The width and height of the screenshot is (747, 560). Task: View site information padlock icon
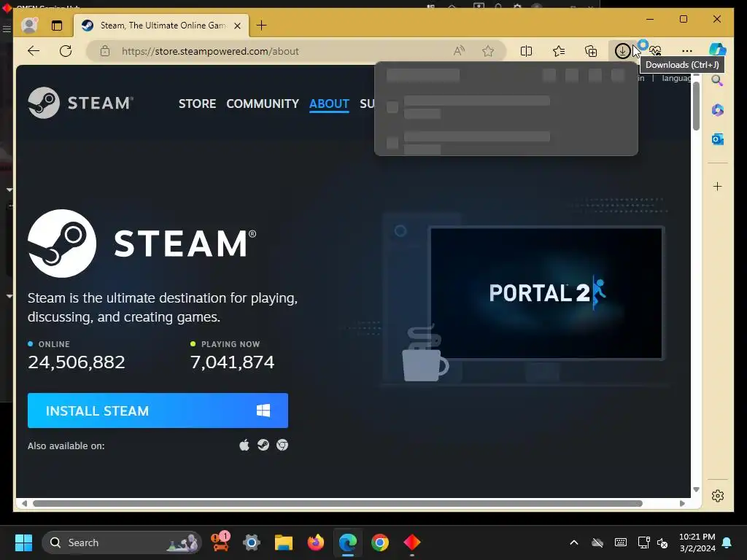(x=105, y=51)
